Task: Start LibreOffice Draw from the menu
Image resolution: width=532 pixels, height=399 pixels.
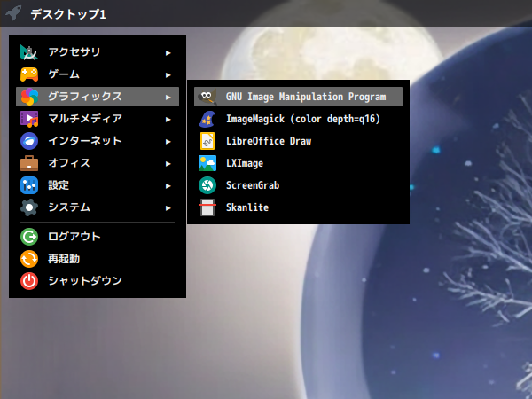Action: point(298,141)
